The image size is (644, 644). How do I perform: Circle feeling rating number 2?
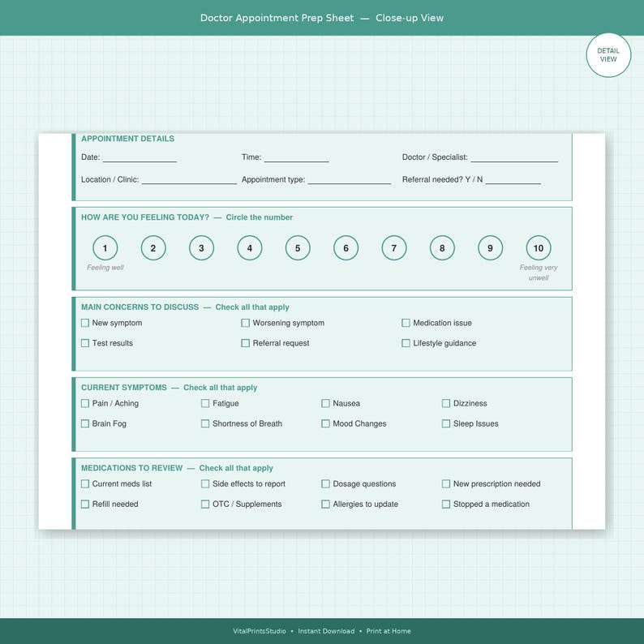153,248
